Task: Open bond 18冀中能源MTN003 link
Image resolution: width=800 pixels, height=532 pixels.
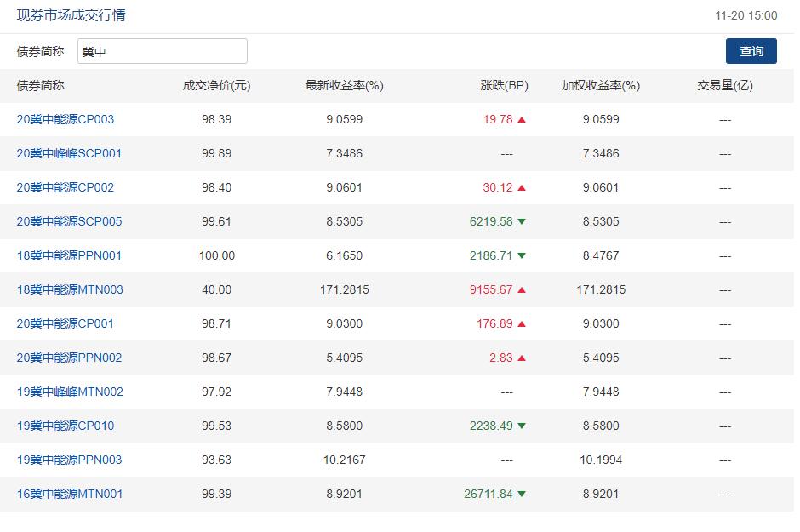Action: coord(70,289)
